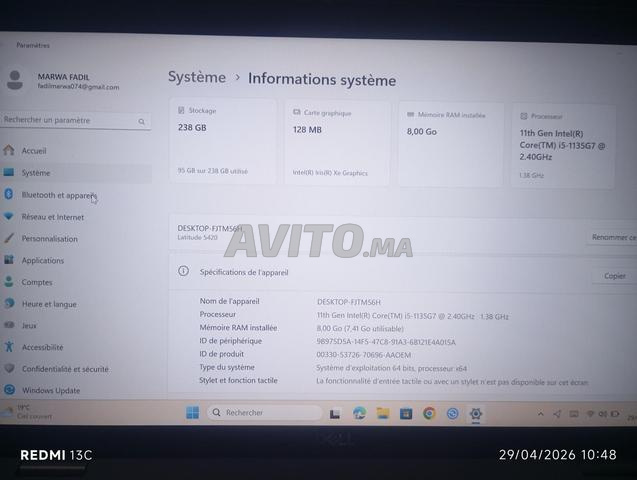
Task: Click the Copier button for device specs
Action: point(614,276)
